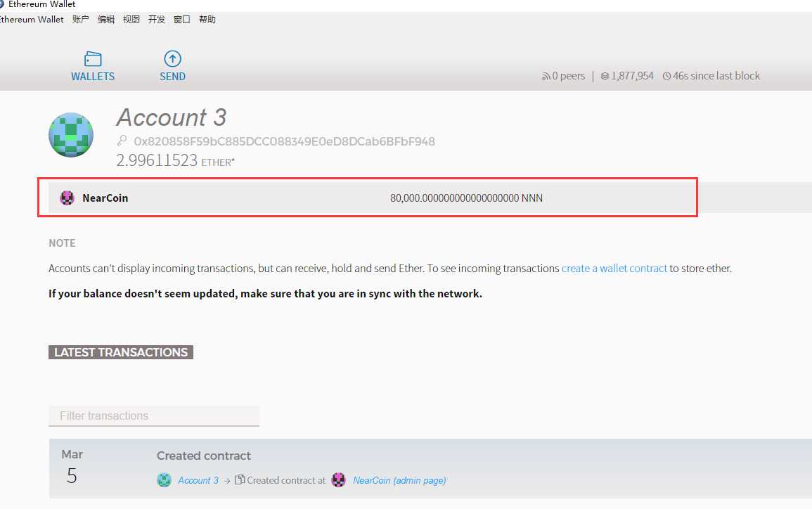Click the block number layers icon
812x509 pixels.
pyautogui.click(x=605, y=76)
